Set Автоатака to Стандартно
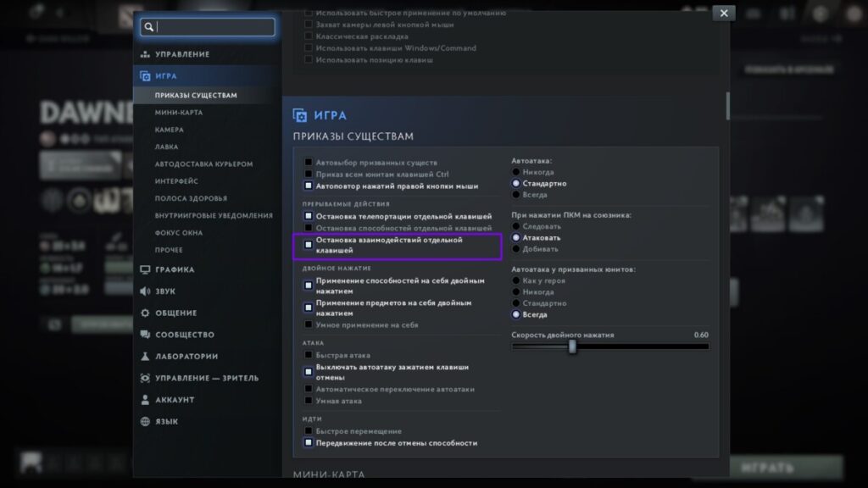The width and height of the screenshot is (868, 488). tap(516, 183)
